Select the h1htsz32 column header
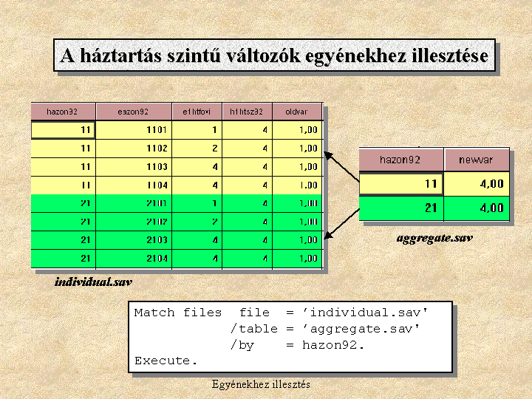This screenshot has width=532, height=399. pos(247,112)
